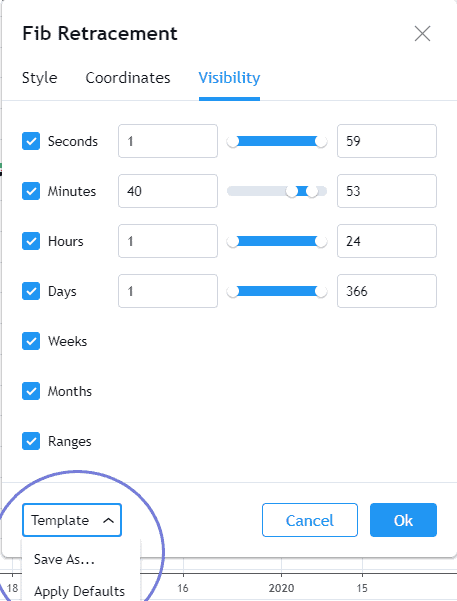Screen dimensions: 457x601
Task: Uncheck the Seconds visibility checkbox
Action: (31, 141)
